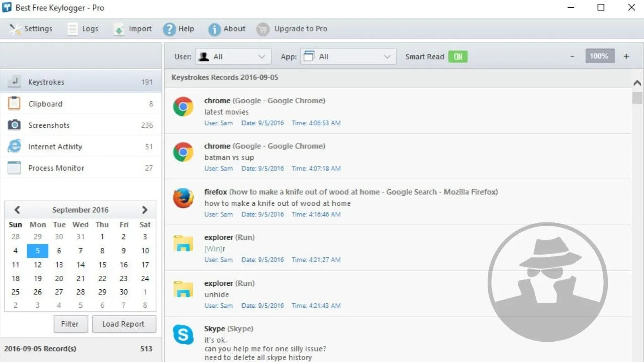Click the records list scrollbar thumb
The width and height of the screenshot is (644, 362).
pyautogui.click(x=637, y=98)
